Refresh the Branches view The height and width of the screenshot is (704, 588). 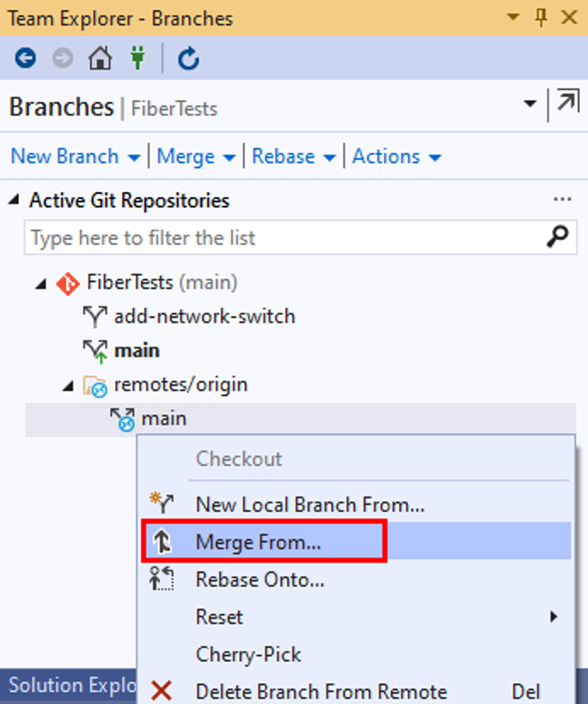(188, 59)
